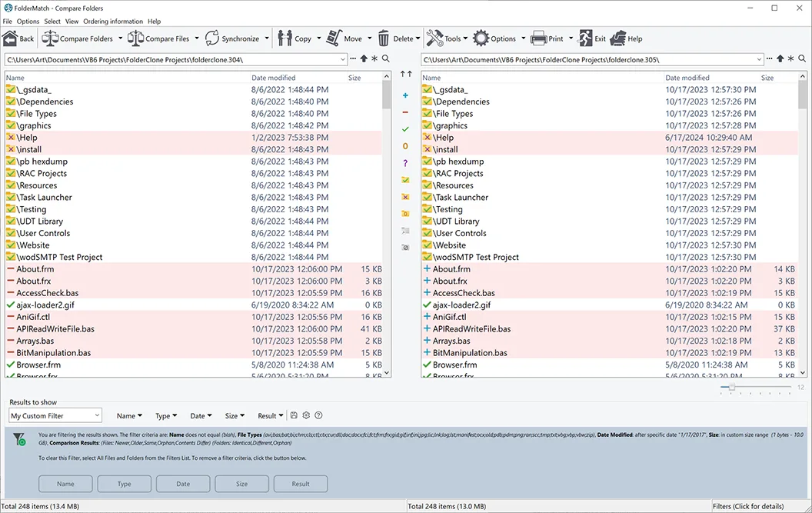This screenshot has height=513, width=812.
Task: Open the Help menu in menu bar
Action: click(155, 22)
